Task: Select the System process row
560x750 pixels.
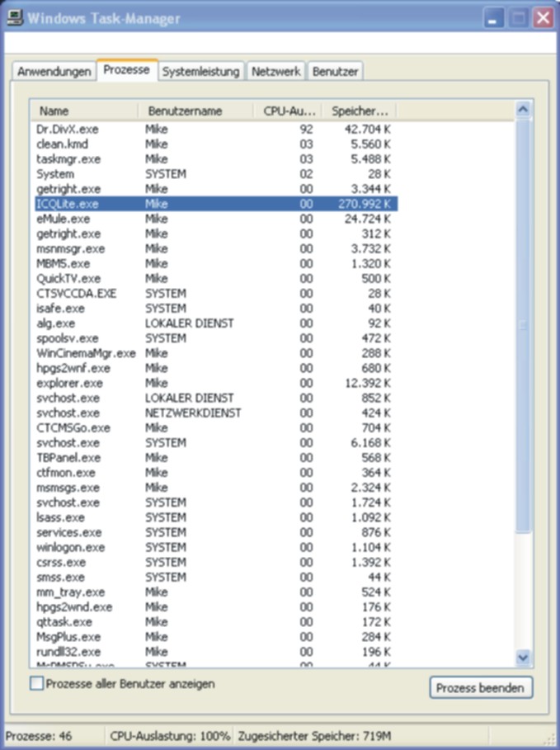Action: (x=216, y=173)
